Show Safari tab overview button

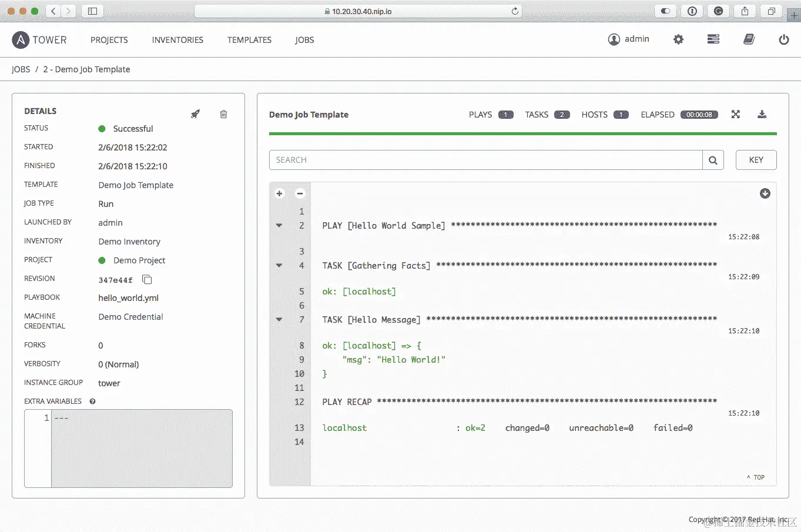[771, 11]
